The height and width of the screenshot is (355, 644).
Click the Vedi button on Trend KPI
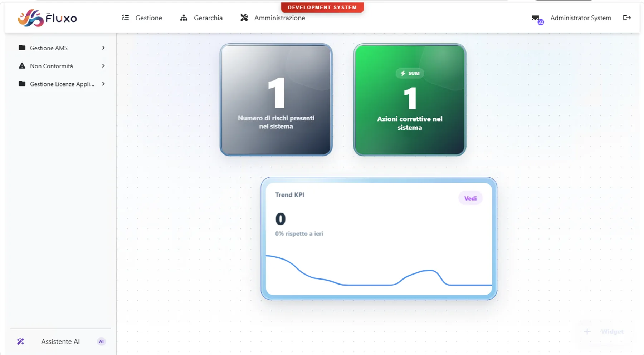coord(470,198)
